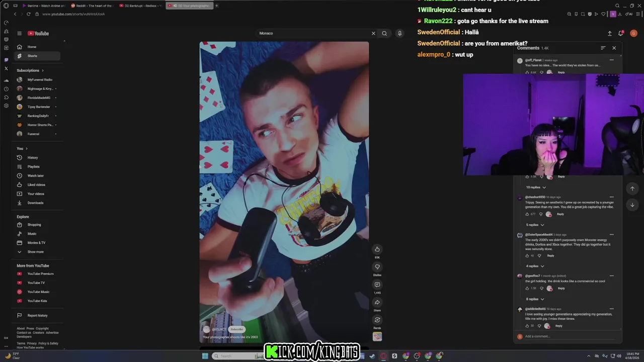644x362 pixels.
Task: Expand the 10 replies thread
Action: coord(535,187)
